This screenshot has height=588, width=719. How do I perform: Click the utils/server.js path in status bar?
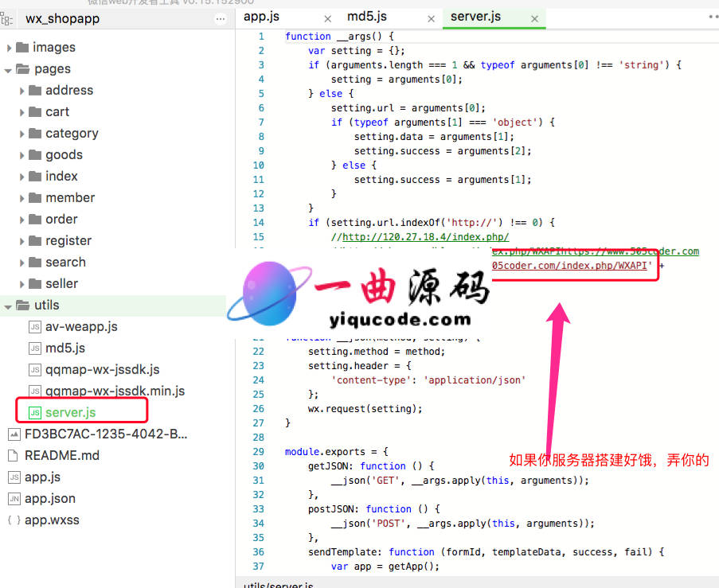point(279,585)
